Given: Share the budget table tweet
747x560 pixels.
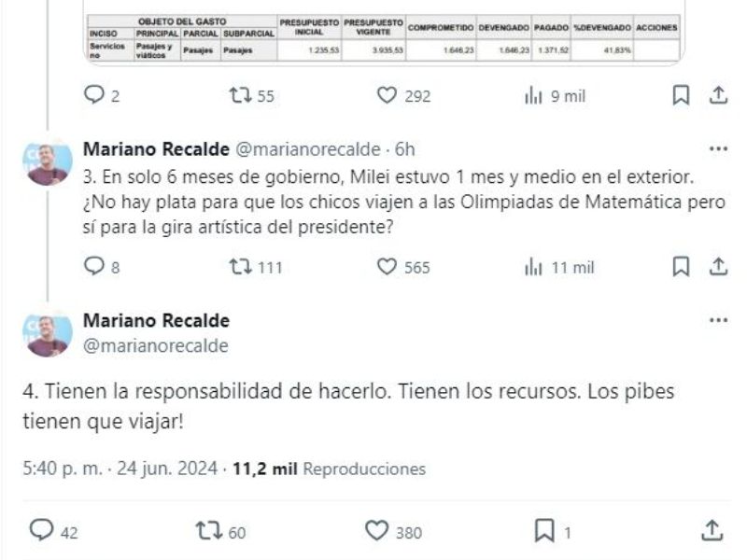Looking at the screenshot, I should coord(718,95).
